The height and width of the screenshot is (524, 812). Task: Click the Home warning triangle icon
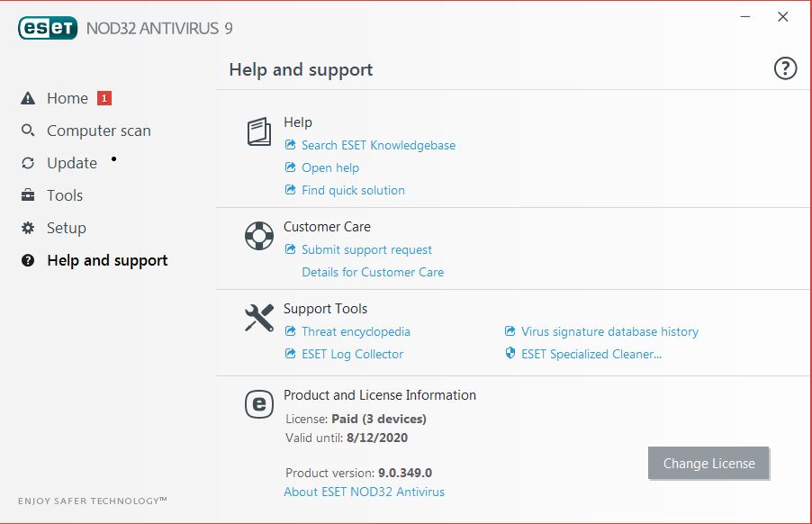tap(28, 98)
